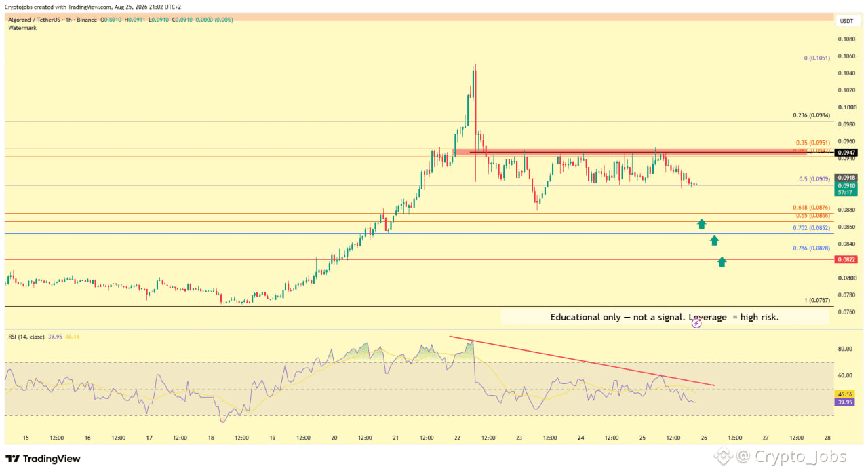The height and width of the screenshot is (473, 868).
Task: Click the 0.0780 price axis tick
Action: pyautogui.click(x=846, y=295)
